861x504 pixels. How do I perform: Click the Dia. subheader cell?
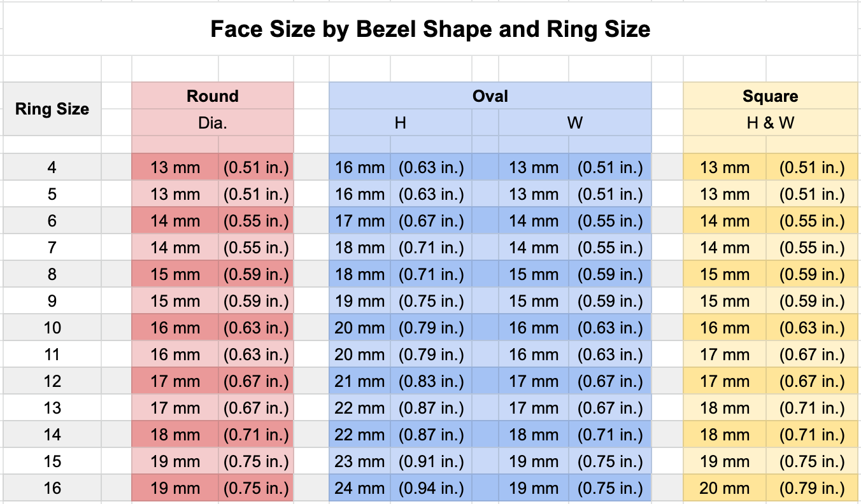[212, 123]
